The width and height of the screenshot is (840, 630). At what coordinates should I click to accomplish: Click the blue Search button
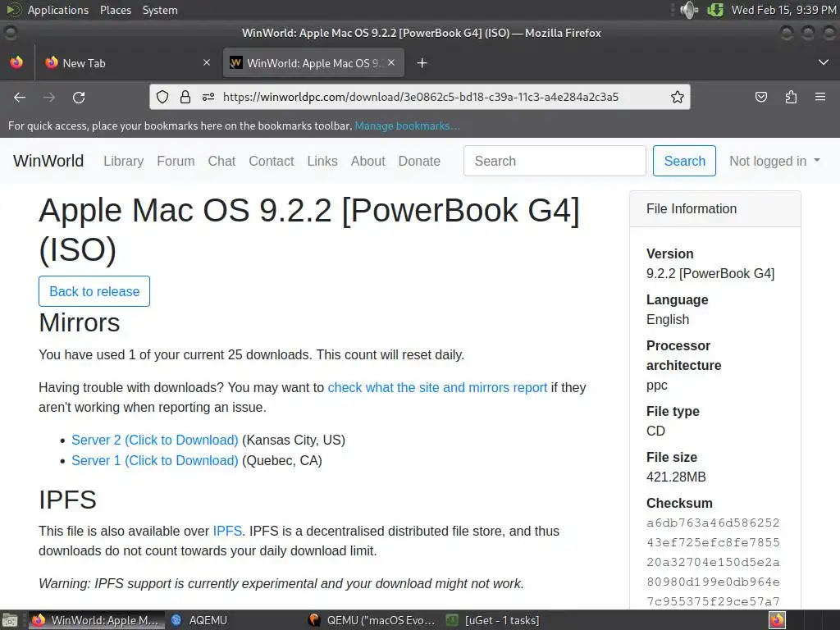click(x=684, y=161)
